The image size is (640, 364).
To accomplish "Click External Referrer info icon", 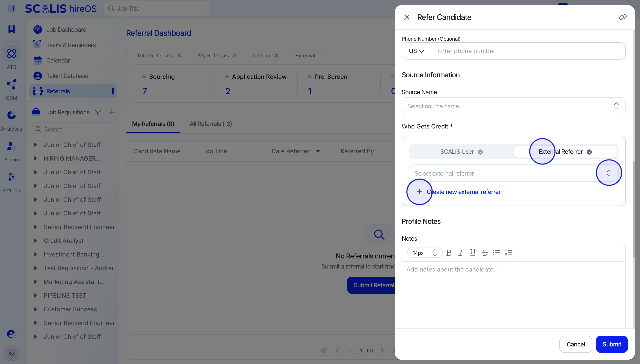I will [x=589, y=152].
